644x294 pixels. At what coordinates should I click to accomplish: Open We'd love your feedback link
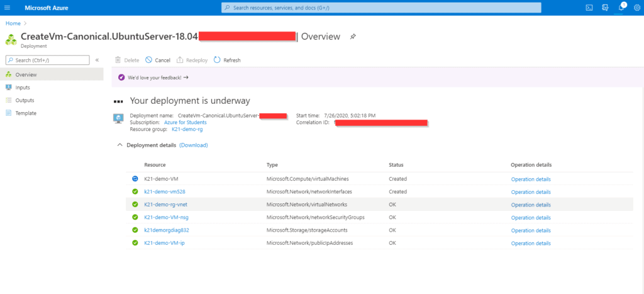(158, 77)
